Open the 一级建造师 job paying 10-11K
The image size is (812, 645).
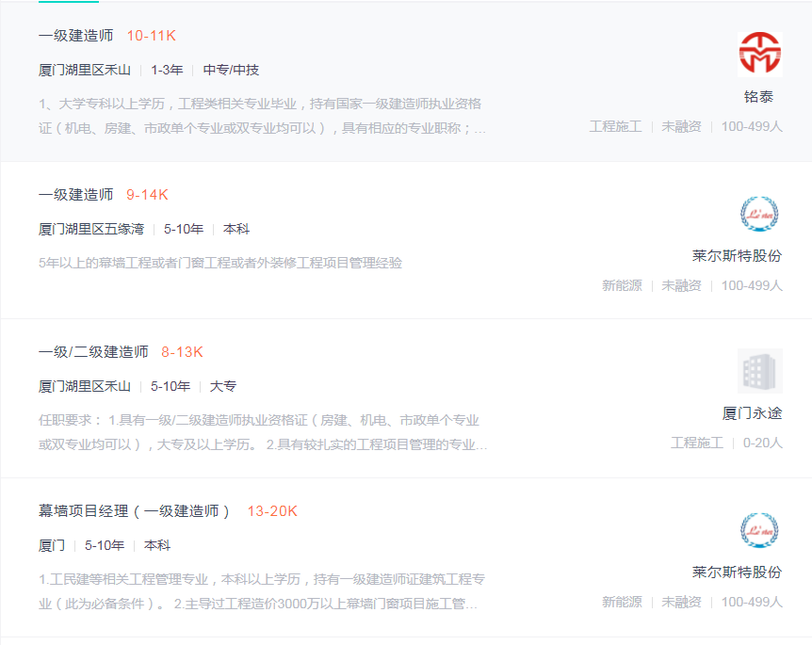point(75,36)
